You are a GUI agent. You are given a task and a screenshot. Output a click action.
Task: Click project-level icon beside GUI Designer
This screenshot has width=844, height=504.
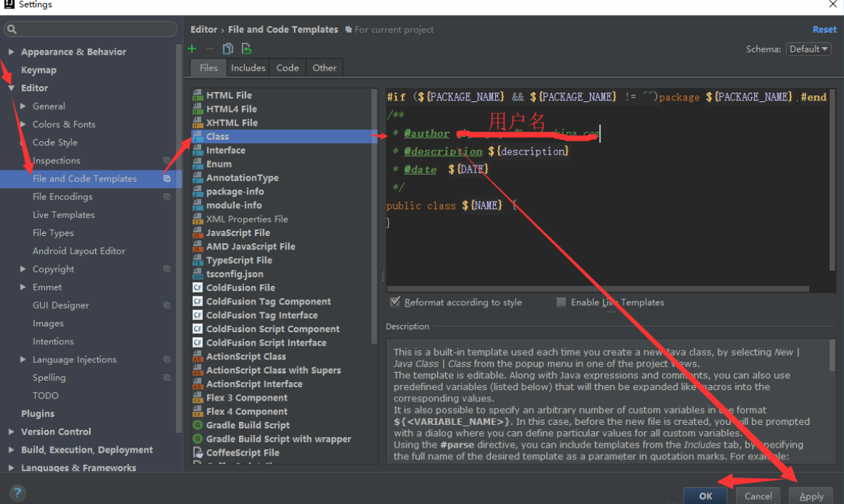tap(167, 305)
